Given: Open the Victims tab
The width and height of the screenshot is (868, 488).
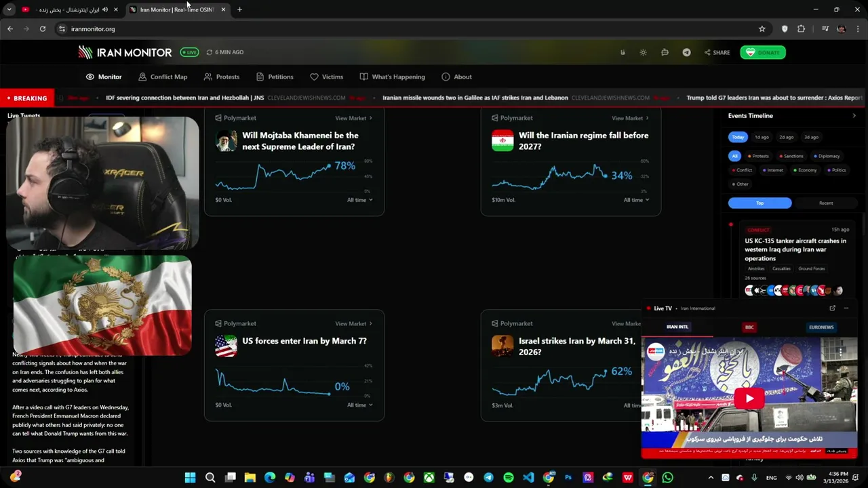Looking at the screenshot, I should click(x=327, y=77).
